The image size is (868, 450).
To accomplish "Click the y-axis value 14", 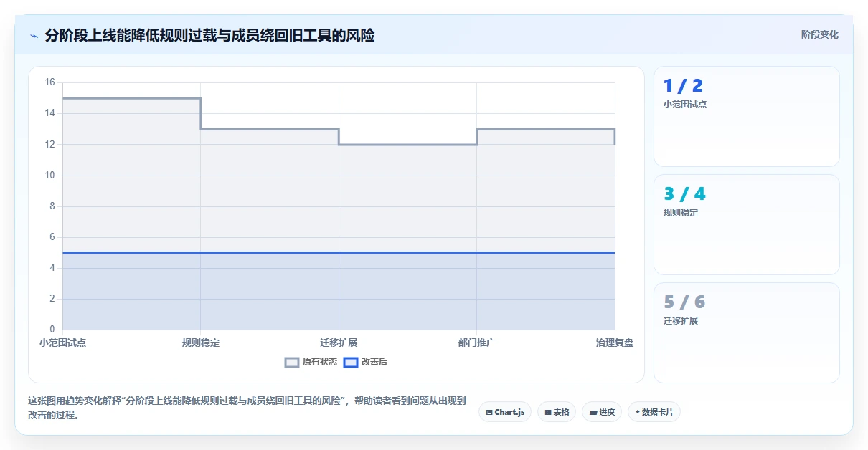I will pos(49,113).
